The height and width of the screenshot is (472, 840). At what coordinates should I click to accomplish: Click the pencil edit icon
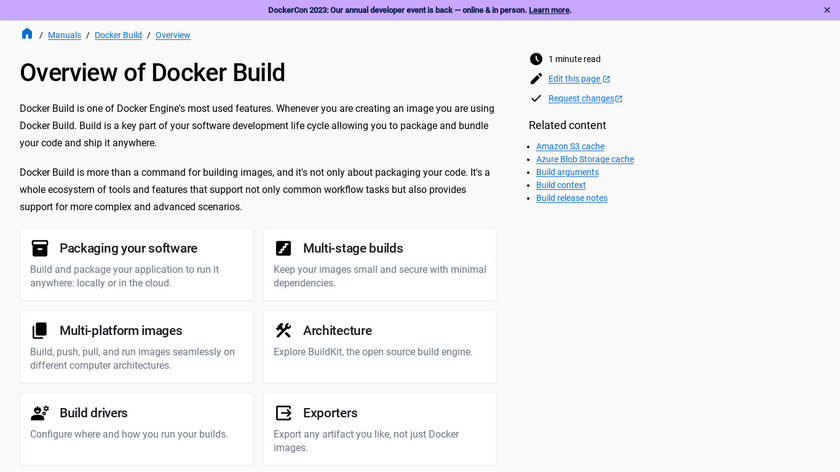point(536,79)
